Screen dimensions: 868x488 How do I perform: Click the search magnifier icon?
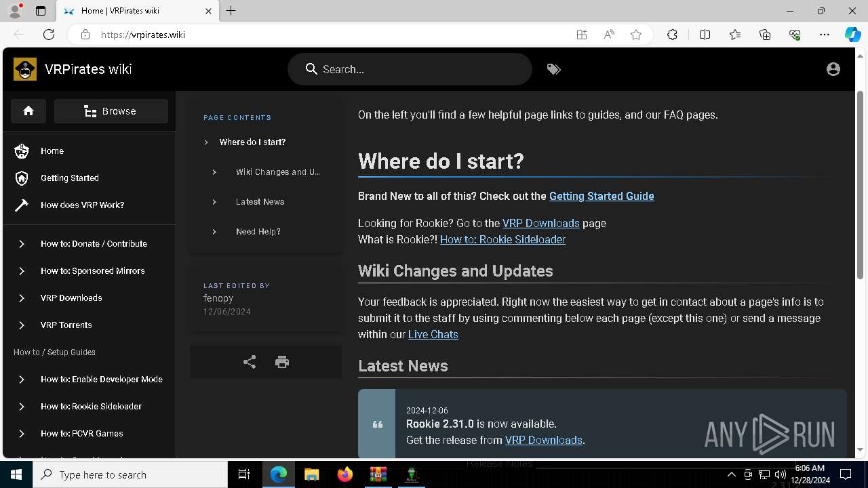pyautogui.click(x=311, y=69)
